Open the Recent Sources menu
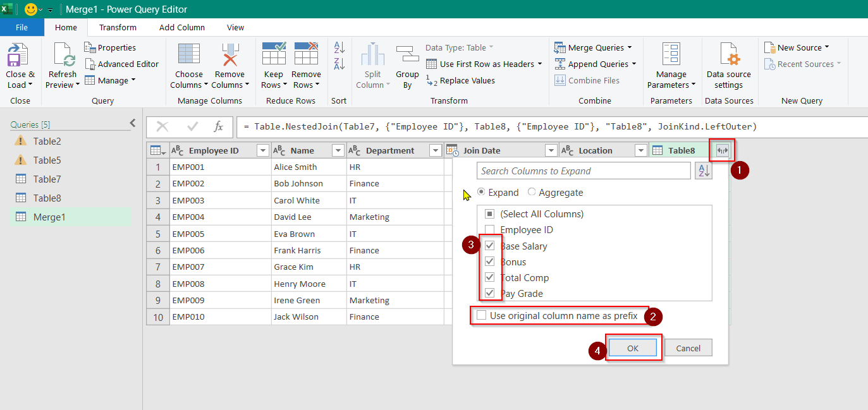 point(803,64)
